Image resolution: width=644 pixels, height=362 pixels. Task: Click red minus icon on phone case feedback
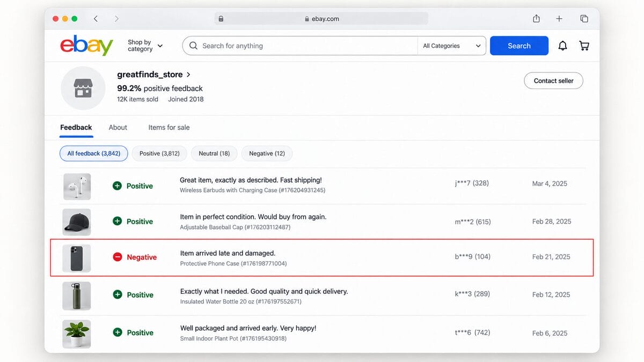click(118, 257)
